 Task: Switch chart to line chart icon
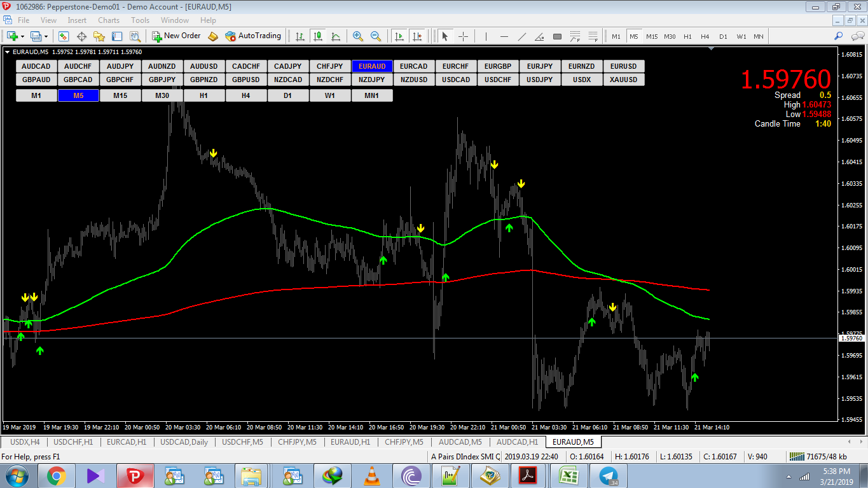click(335, 36)
